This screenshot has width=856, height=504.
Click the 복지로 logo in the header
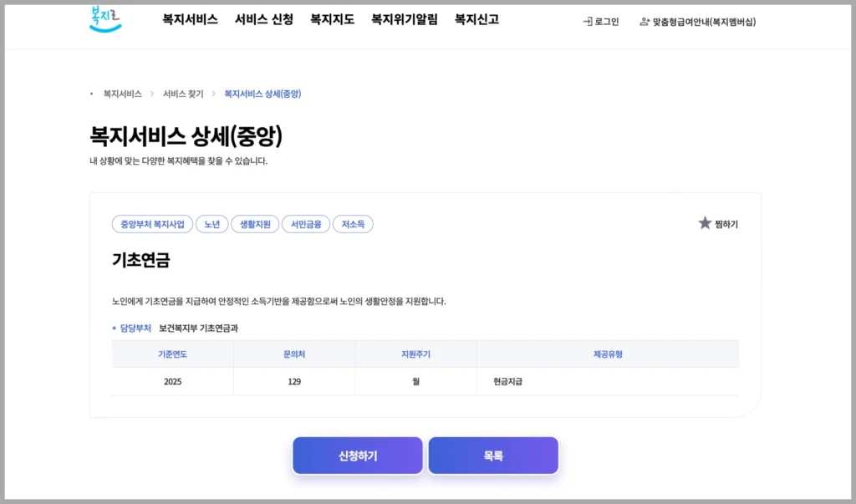point(105,18)
